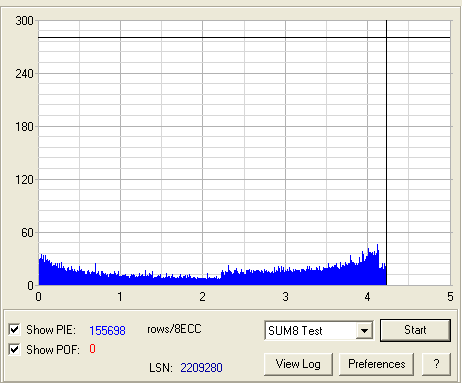Image resolution: width=462 pixels, height=384 pixels.
Task: Open the SUM8 Test dropdown arrow
Action: coord(364,331)
